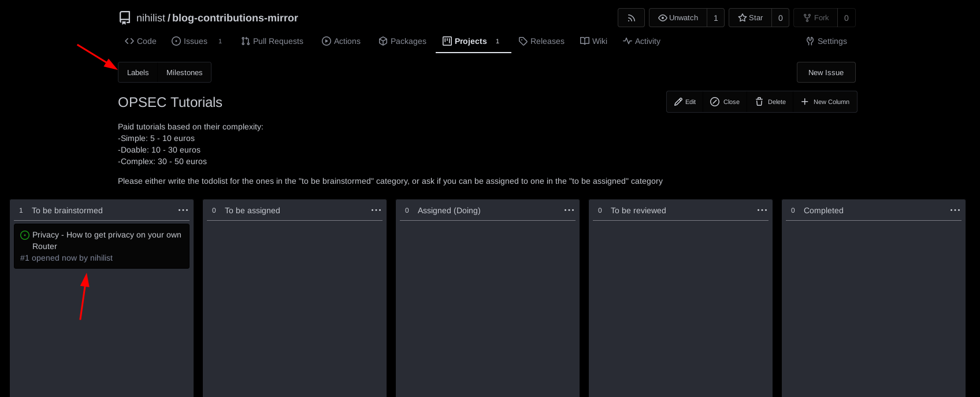Open repository Settings
This screenshot has height=397, width=980.
pyautogui.click(x=826, y=41)
